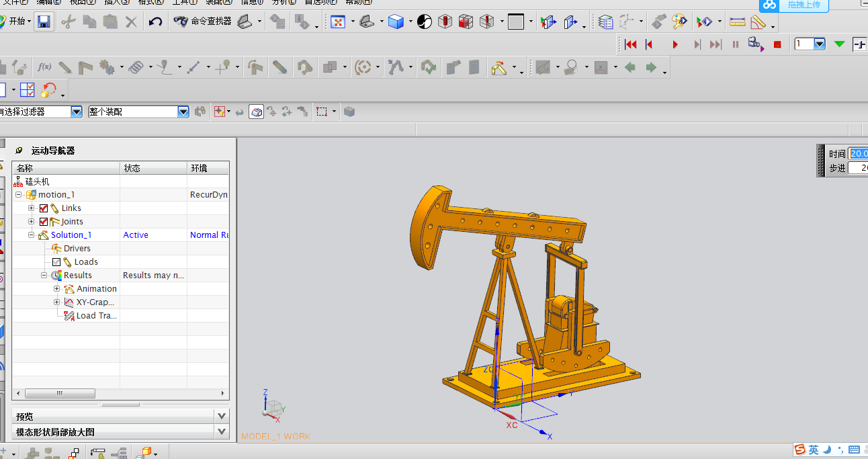The image size is (868, 459).
Task: Expand the Animation tree node
Action: pos(57,289)
